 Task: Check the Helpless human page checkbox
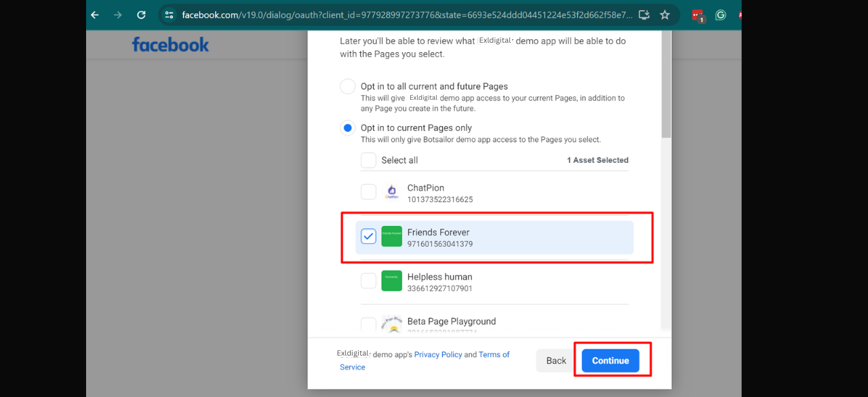368,281
